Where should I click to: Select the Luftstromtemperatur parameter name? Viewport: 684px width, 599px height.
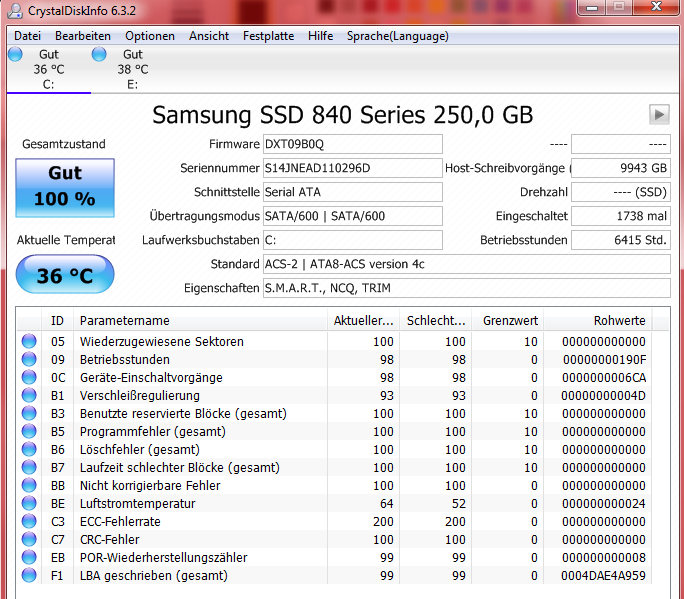(x=137, y=503)
